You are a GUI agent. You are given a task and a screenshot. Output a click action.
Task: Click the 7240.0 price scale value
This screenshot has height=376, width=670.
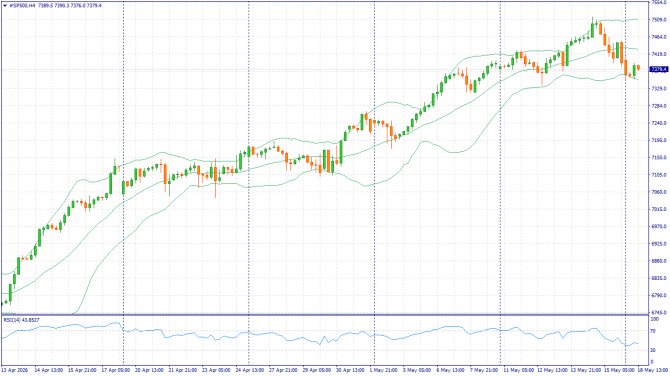[x=659, y=123]
